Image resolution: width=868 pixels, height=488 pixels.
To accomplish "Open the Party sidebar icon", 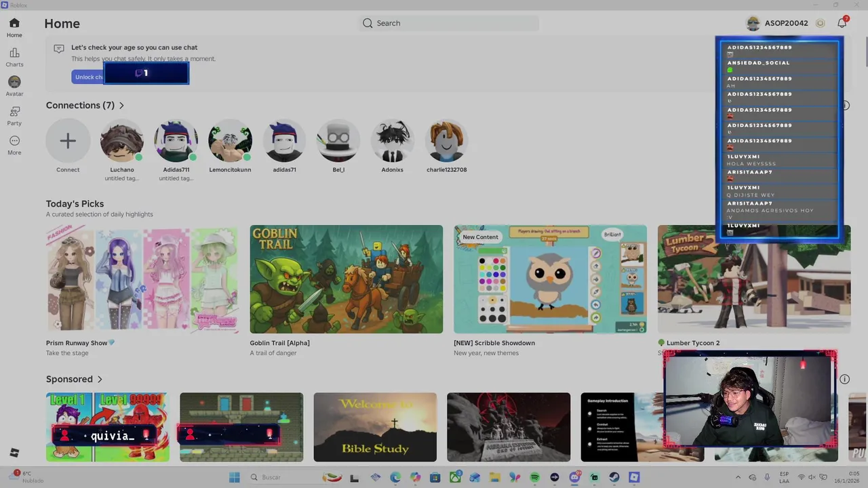I will [14, 111].
